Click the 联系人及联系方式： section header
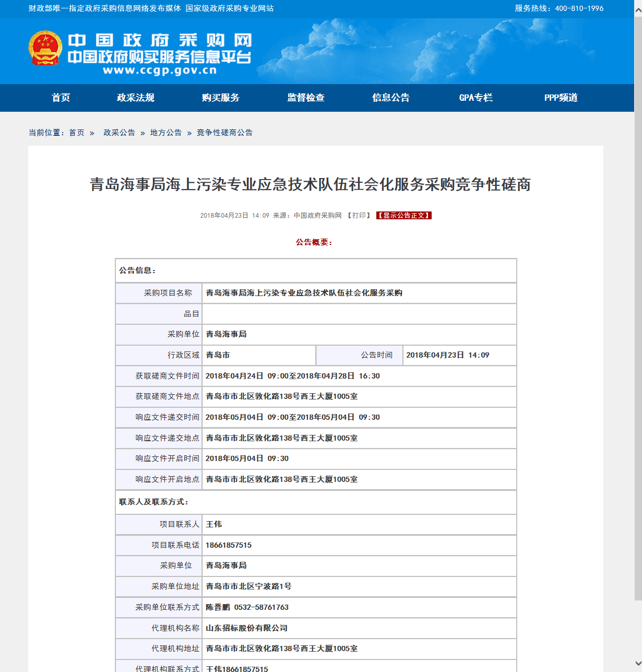 click(x=154, y=502)
